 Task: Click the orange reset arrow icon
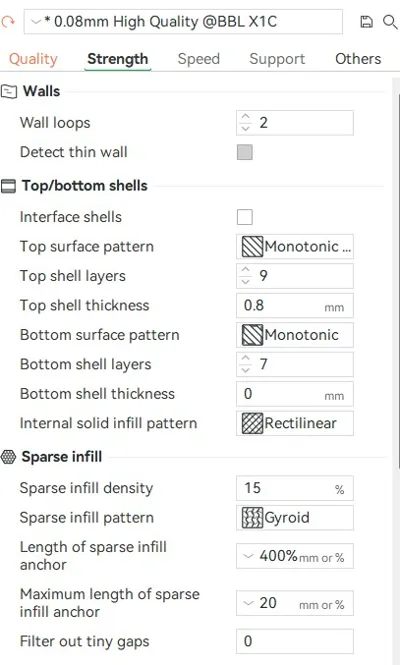[8, 22]
